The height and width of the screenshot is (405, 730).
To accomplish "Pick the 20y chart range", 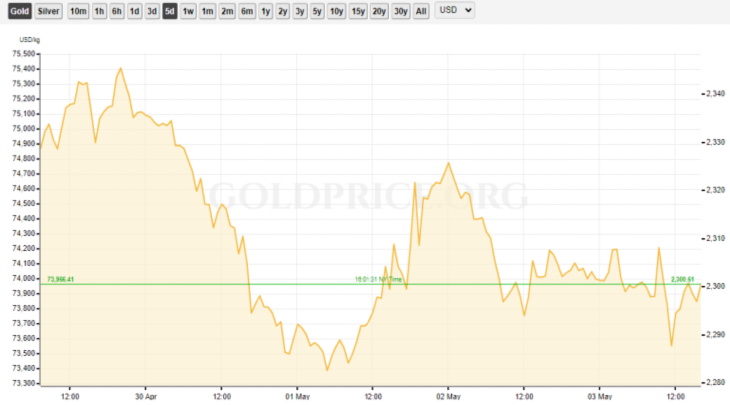I will click(x=379, y=11).
